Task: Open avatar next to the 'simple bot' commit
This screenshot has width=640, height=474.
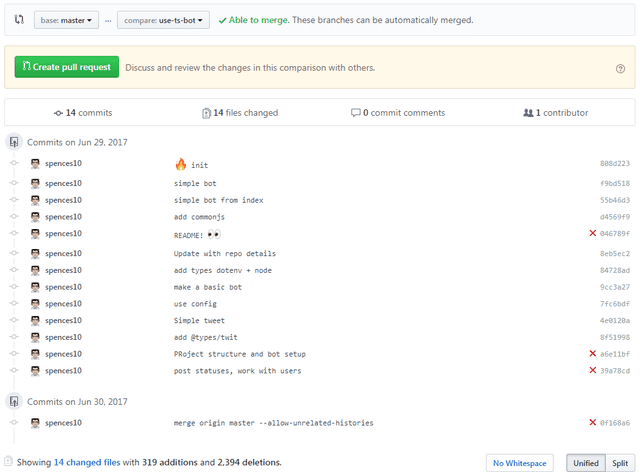Action: pos(36,184)
